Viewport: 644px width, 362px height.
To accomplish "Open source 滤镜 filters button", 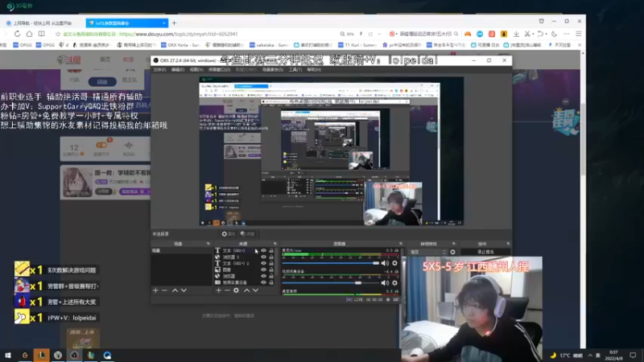I will [x=248, y=234].
